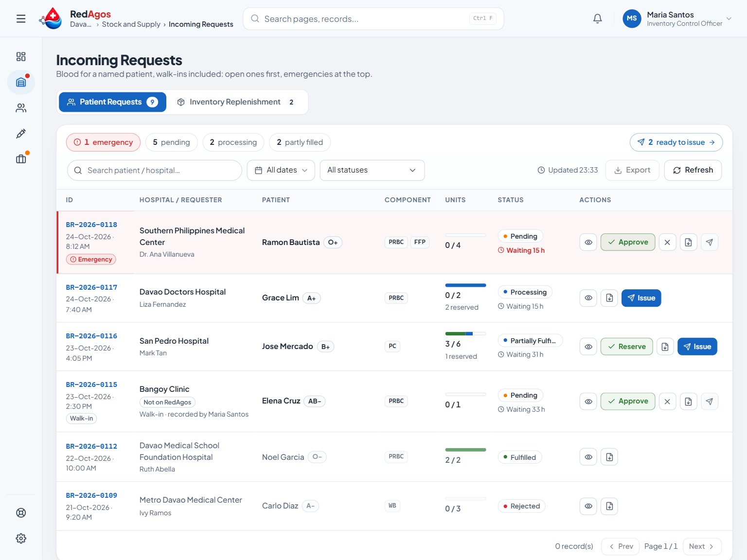Open the settings gear in sidebar
The width and height of the screenshot is (747, 560).
tap(21, 539)
